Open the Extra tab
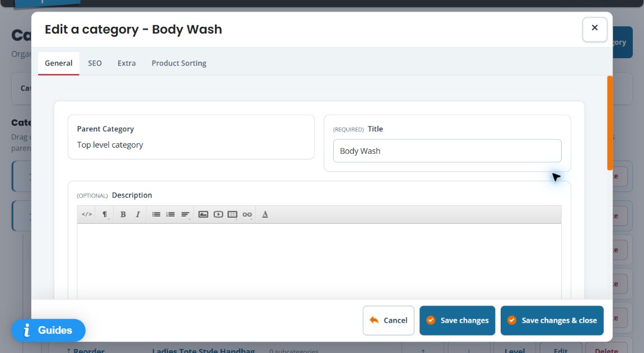This screenshot has height=353, width=644. click(127, 63)
